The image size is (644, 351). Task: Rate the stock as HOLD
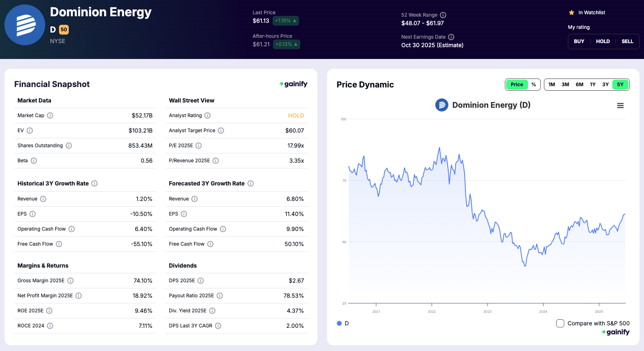603,41
